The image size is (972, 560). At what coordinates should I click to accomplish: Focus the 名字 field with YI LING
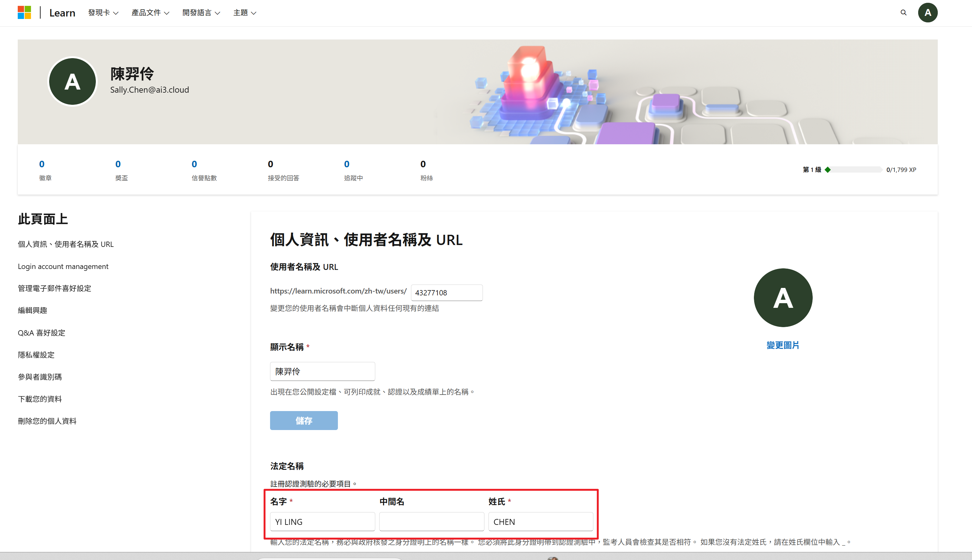(x=322, y=521)
